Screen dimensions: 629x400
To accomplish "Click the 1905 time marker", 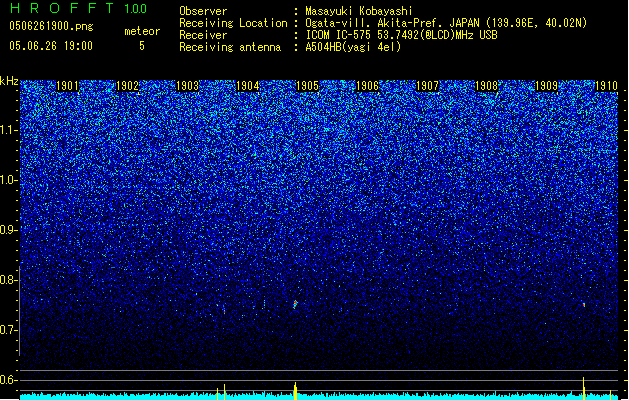I will pyautogui.click(x=307, y=86).
